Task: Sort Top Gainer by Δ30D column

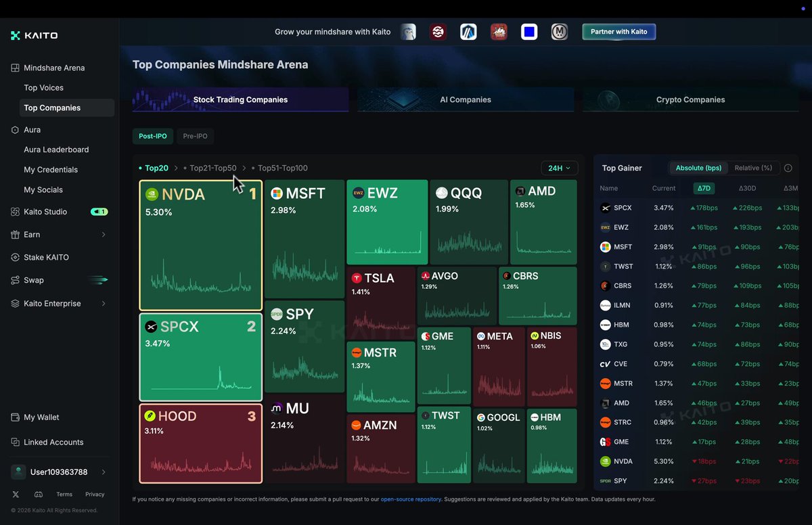Action: 748,188
